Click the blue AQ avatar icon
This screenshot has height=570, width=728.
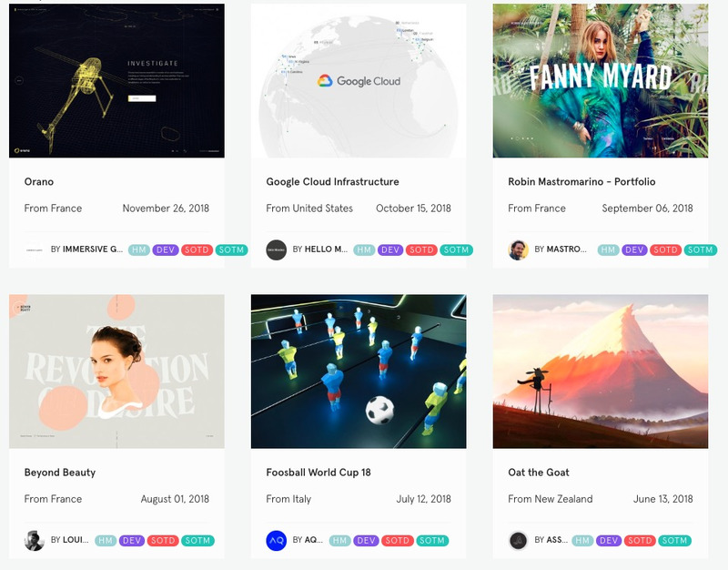277,541
